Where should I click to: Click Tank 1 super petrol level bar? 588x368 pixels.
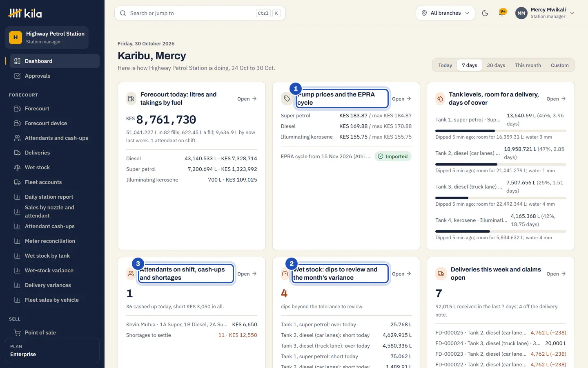(x=501, y=131)
